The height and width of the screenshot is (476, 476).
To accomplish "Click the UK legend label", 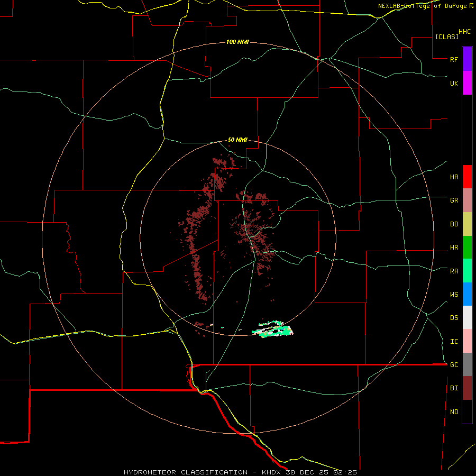I will pos(454,83).
